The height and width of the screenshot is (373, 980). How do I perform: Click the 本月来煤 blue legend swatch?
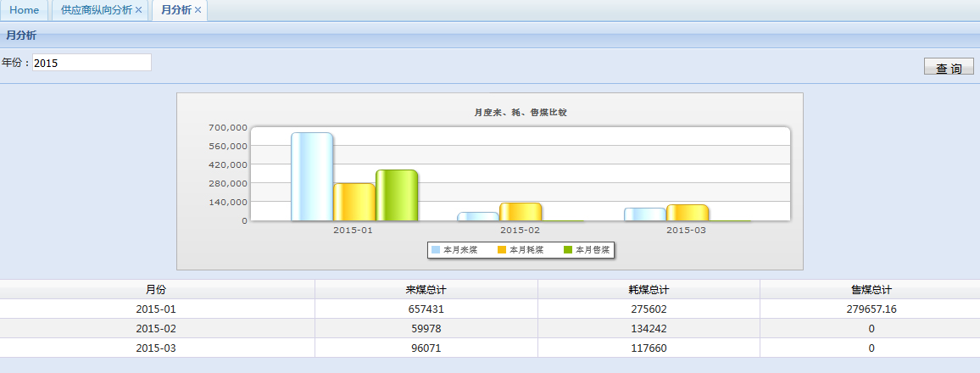pos(436,250)
